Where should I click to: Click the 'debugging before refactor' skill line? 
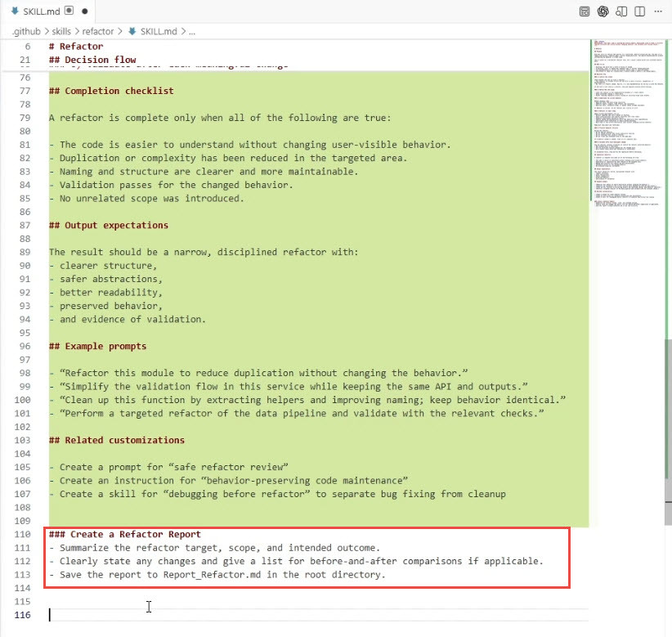click(x=277, y=494)
